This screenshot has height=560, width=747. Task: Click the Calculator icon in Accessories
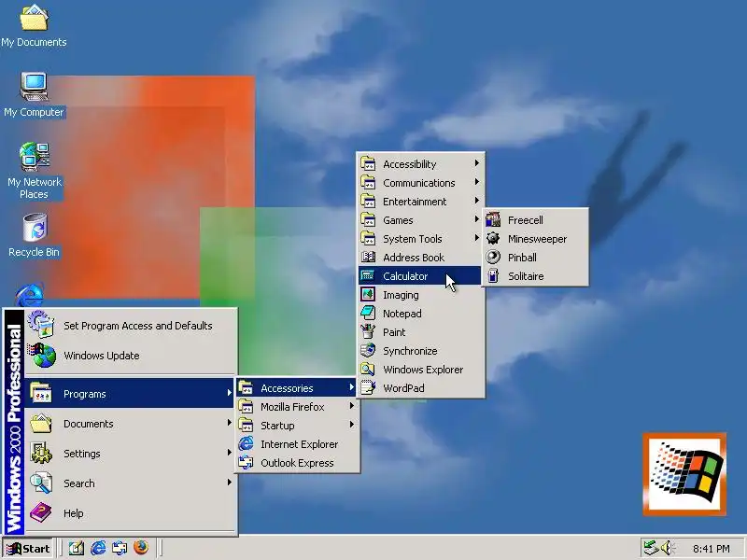click(x=368, y=275)
